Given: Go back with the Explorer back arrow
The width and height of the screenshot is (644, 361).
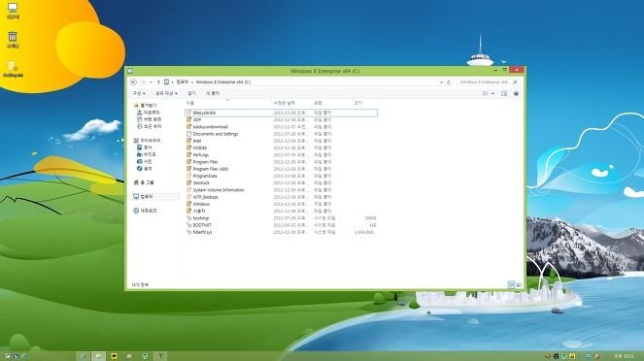Looking at the screenshot, I should pyautogui.click(x=133, y=82).
